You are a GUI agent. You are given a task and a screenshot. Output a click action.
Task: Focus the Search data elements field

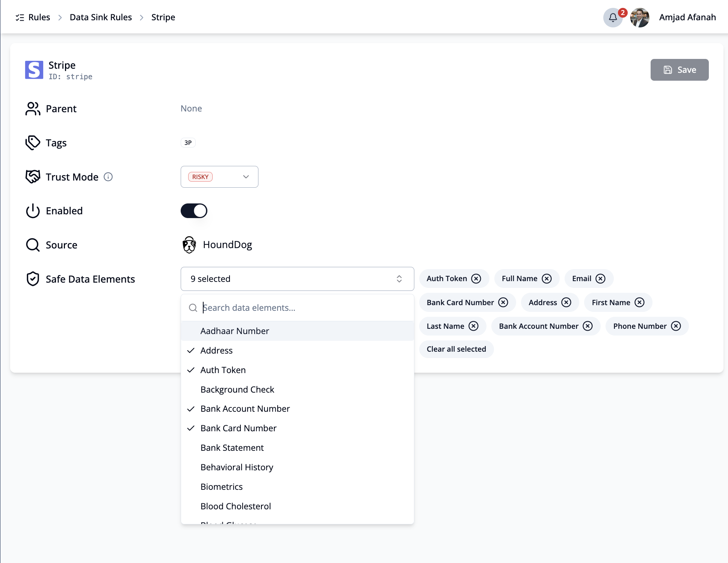click(298, 308)
